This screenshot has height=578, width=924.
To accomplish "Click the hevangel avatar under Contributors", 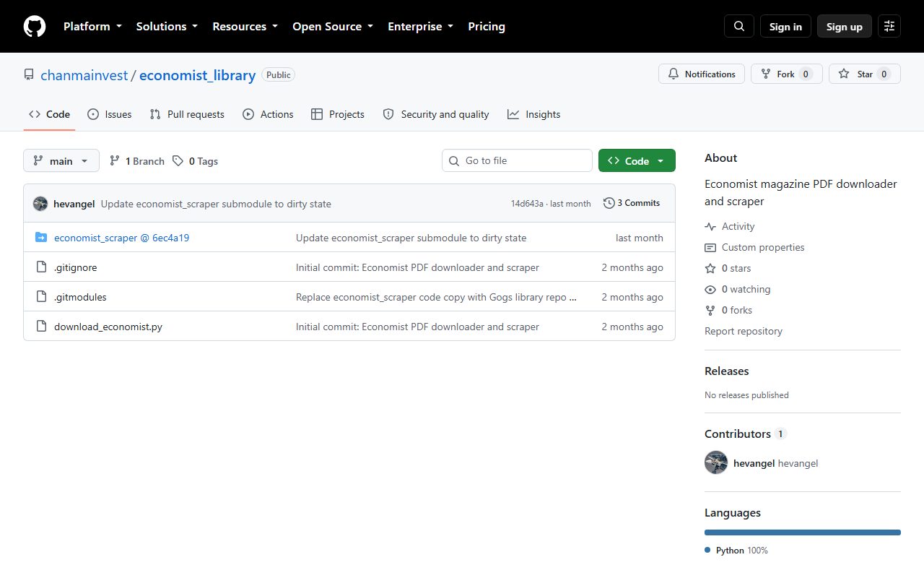I will point(716,462).
